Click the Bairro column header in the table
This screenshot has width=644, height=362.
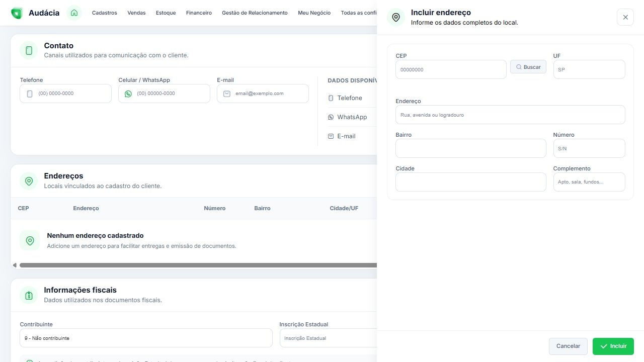click(x=262, y=208)
